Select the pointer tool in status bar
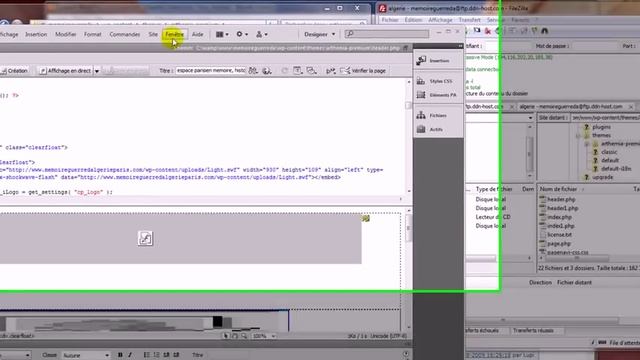 coord(226,336)
